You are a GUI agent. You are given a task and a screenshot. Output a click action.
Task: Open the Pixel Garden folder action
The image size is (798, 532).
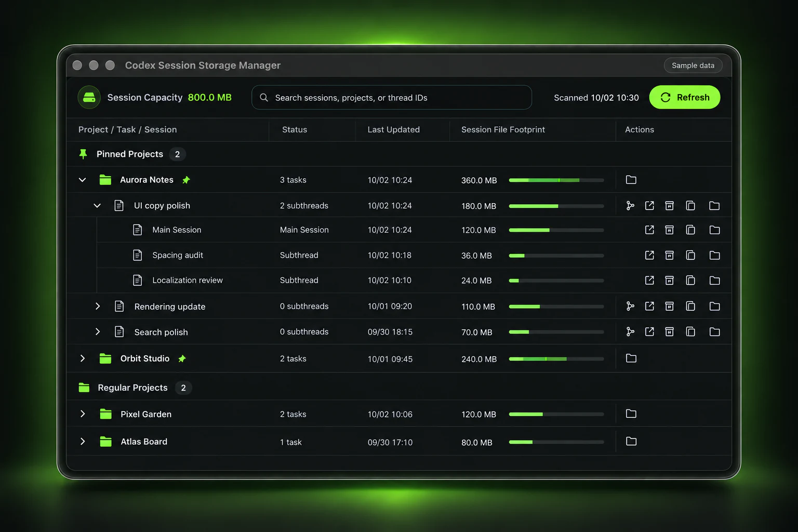pyautogui.click(x=631, y=414)
